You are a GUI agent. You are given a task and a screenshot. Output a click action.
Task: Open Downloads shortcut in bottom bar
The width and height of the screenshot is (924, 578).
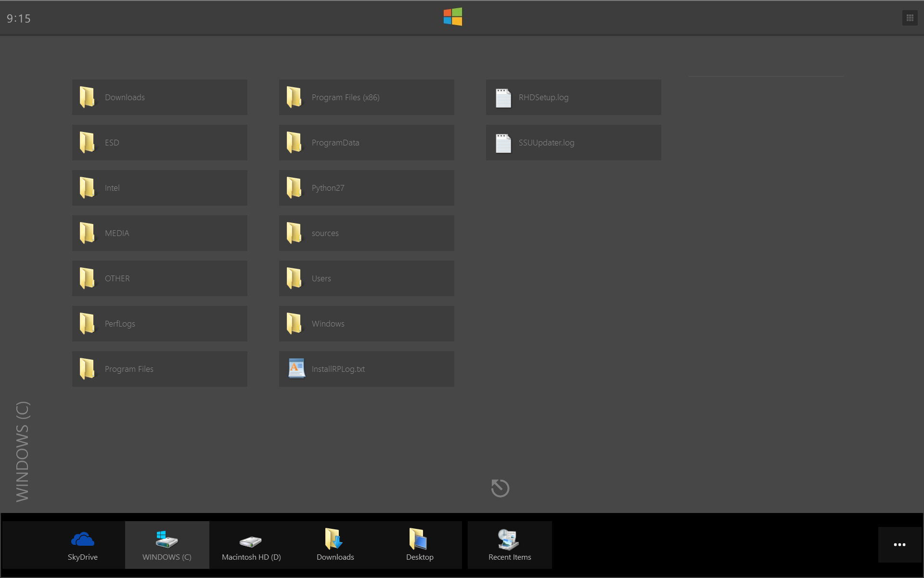pos(335,545)
